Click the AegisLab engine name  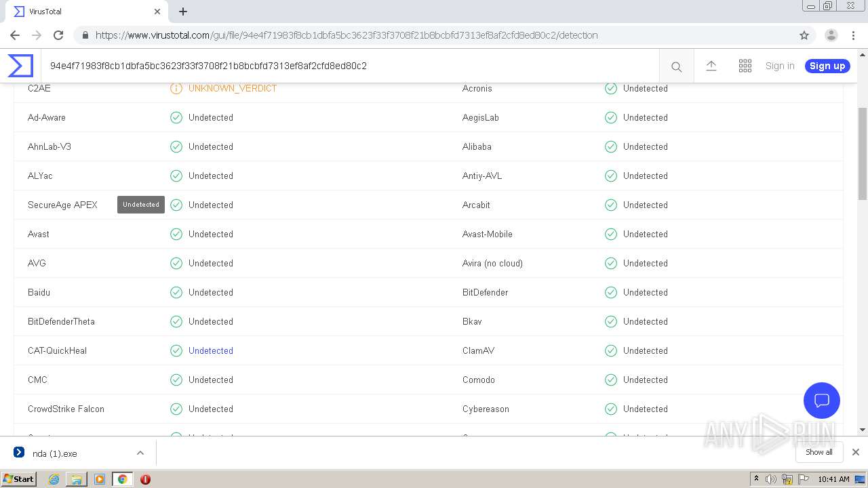coord(481,117)
